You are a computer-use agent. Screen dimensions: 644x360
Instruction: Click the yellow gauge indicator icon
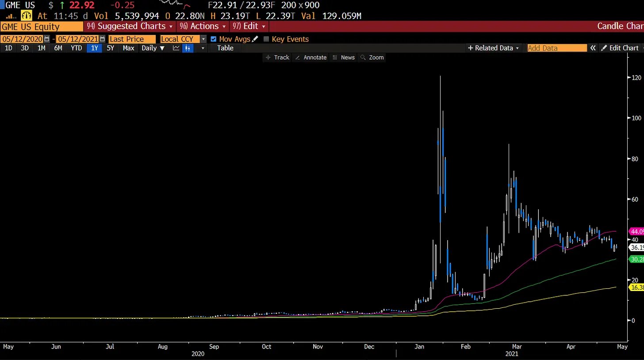click(27, 15)
